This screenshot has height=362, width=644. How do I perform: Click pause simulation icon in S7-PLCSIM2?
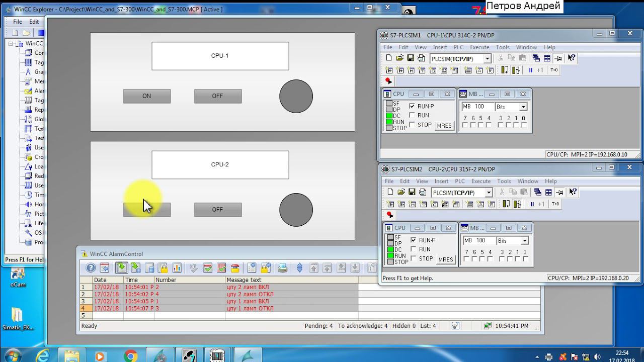coord(531,204)
